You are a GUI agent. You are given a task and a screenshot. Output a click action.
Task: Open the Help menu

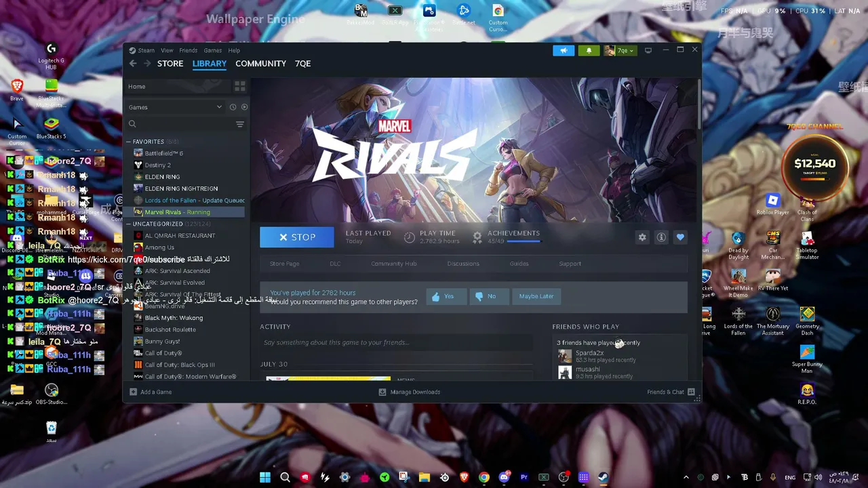point(234,50)
